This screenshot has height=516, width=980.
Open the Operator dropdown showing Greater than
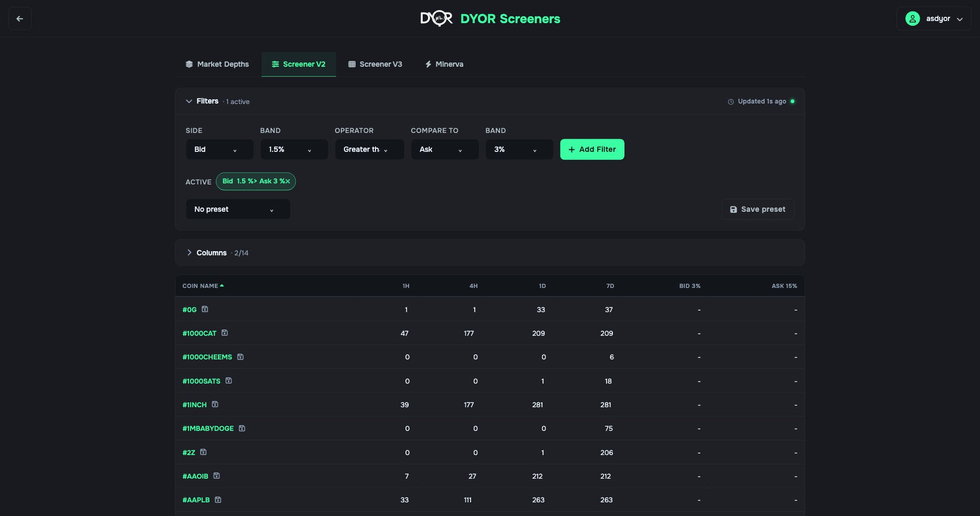[370, 149]
